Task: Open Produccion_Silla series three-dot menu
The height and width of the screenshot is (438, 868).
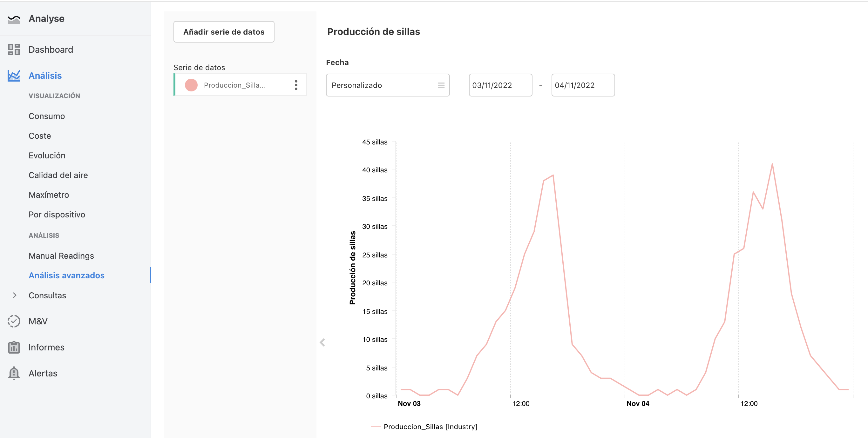Action: [x=296, y=85]
